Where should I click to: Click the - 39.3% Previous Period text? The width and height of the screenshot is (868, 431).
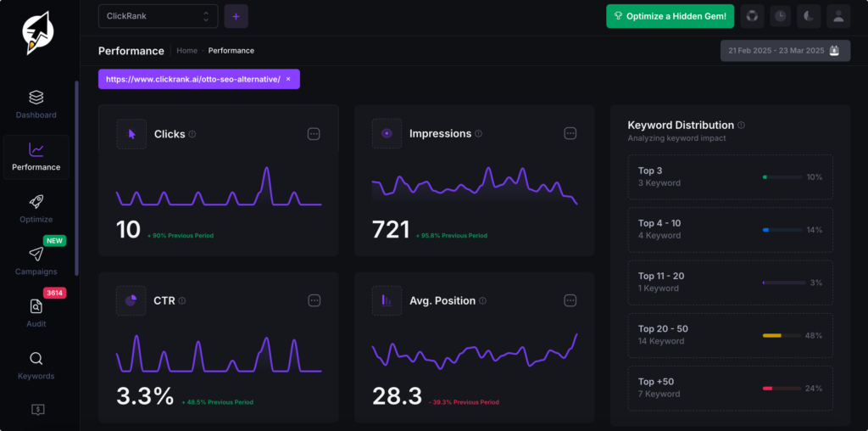[x=464, y=402]
